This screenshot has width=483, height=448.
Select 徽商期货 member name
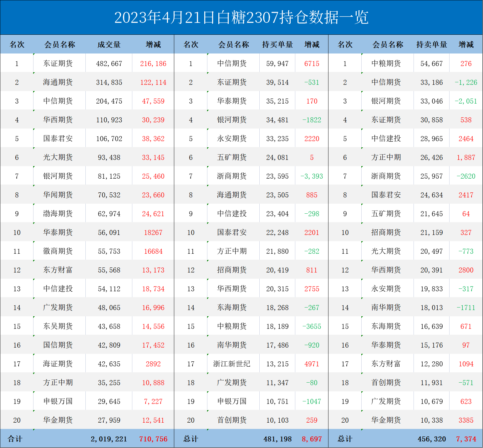tap(58, 251)
